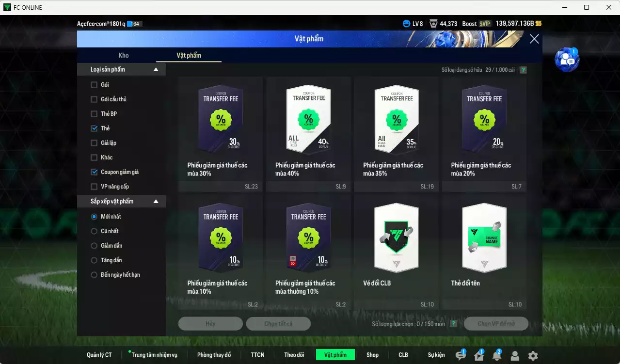Image resolution: width=620 pixels, height=364 pixels.
Task: Collapse the Sắp xếp vật phẩm section
Action: tap(156, 201)
